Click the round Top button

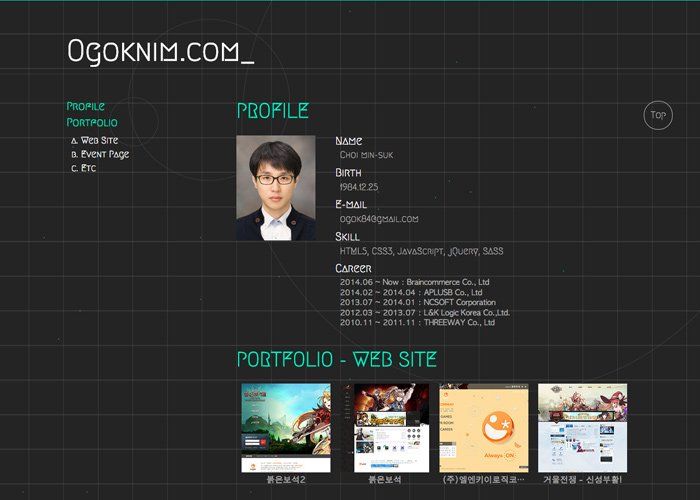pyautogui.click(x=658, y=115)
